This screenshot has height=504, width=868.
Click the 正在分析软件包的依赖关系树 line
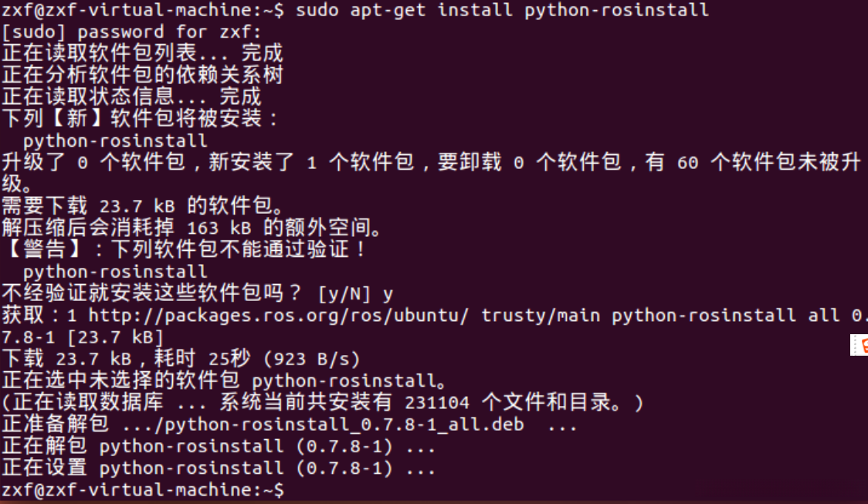pyautogui.click(x=142, y=75)
